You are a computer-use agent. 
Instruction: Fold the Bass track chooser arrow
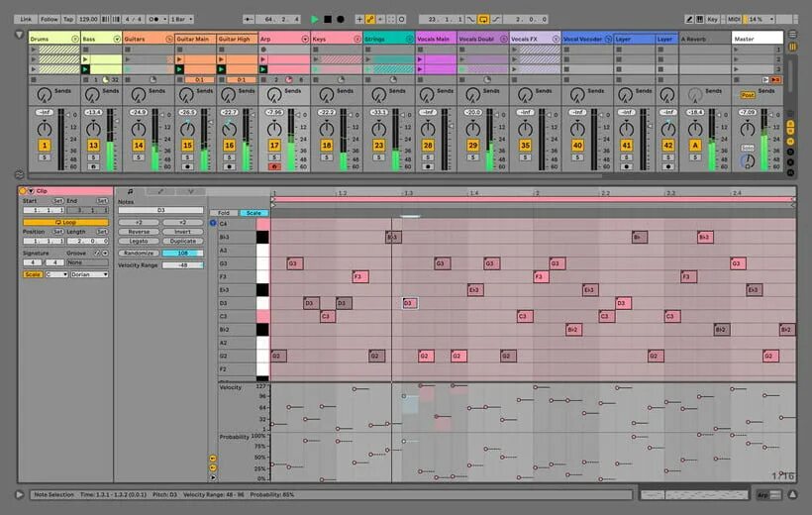click(x=117, y=39)
